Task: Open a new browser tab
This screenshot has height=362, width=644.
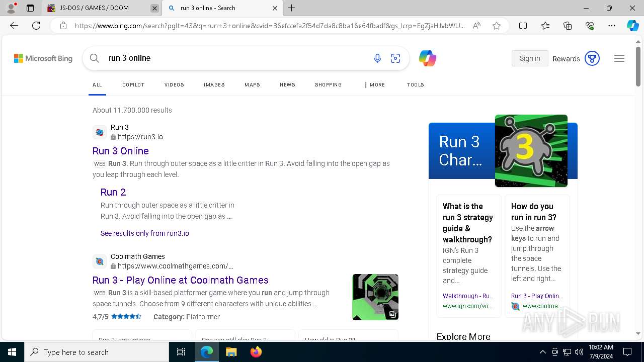Action: (x=292, y=8)
